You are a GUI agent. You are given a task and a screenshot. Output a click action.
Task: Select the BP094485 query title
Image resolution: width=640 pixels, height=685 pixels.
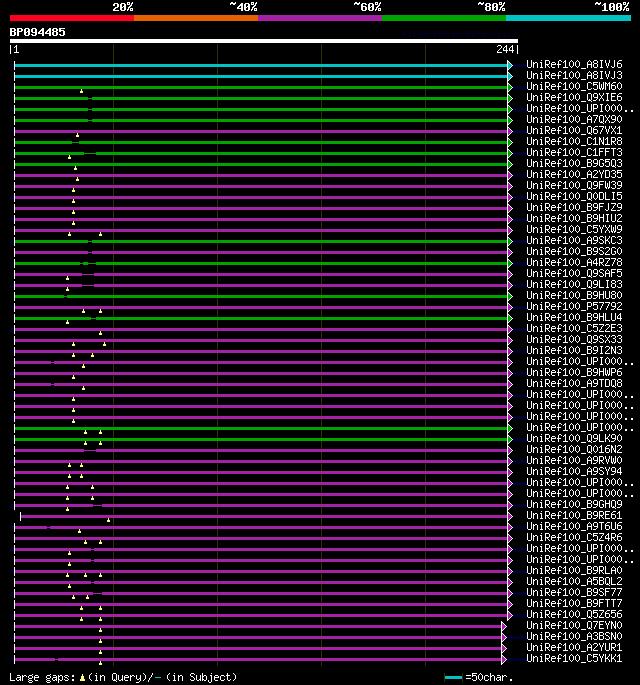point(38,32)
